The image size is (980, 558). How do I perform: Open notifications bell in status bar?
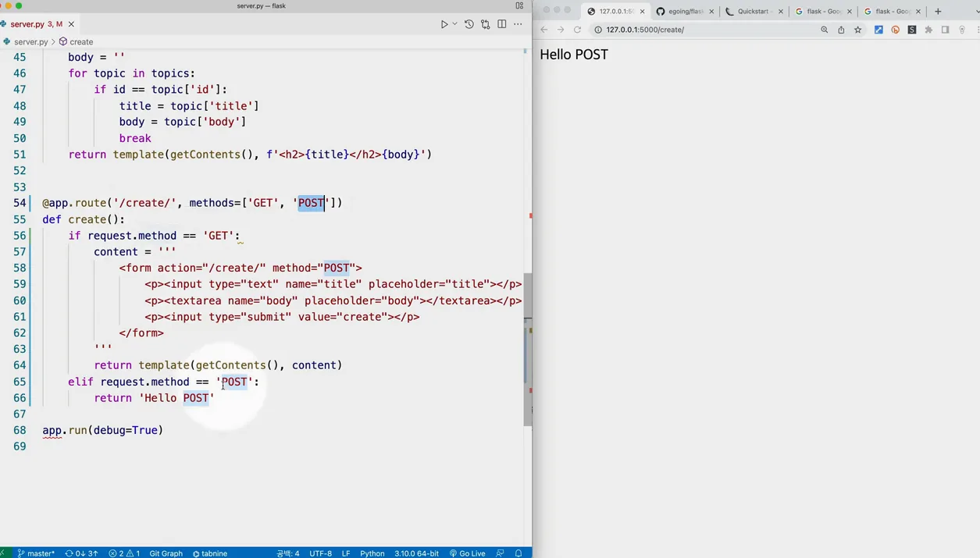[x=519, y=553]
